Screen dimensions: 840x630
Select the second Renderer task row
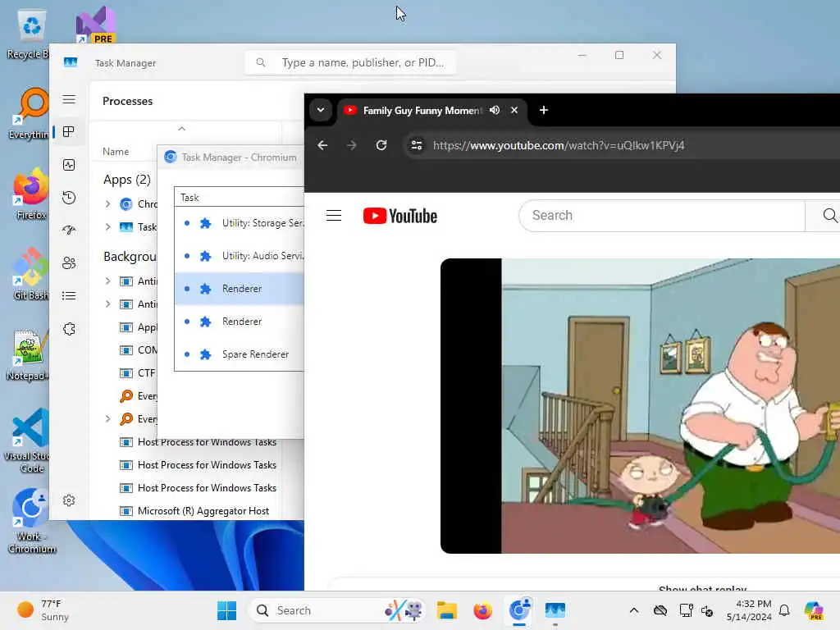(240, 322)
